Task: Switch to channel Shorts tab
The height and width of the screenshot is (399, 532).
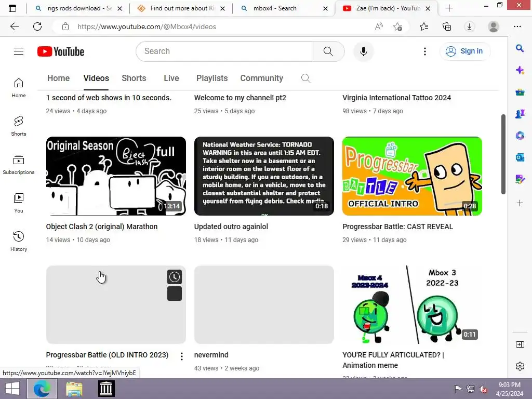Action: pyautogui.click(x=134, y=78)
